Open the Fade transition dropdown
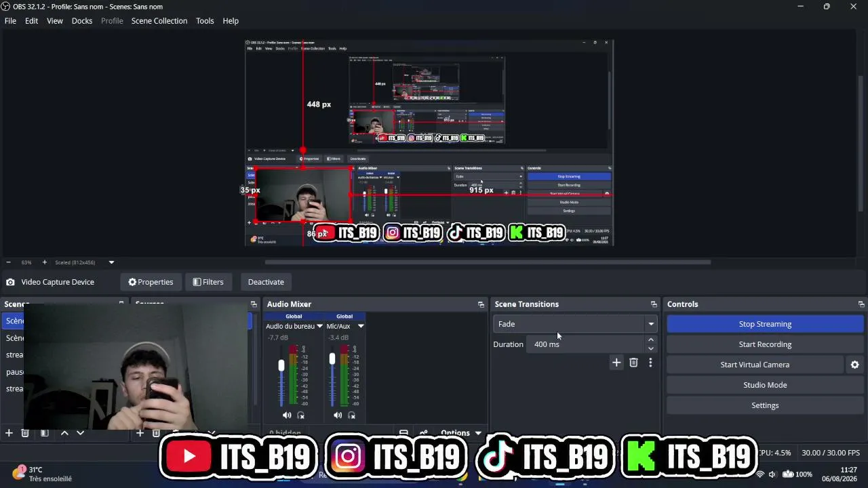868x488 pixels. pos(575,324)
